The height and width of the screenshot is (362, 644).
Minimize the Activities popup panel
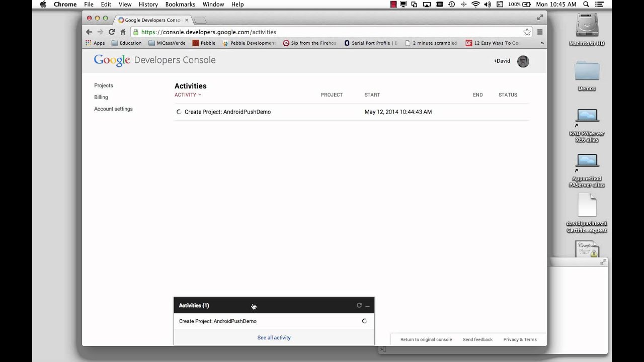(x=368, y=306)
